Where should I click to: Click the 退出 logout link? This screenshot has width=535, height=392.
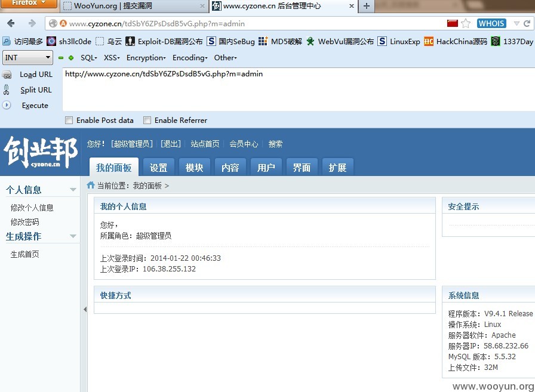(171, 144)
